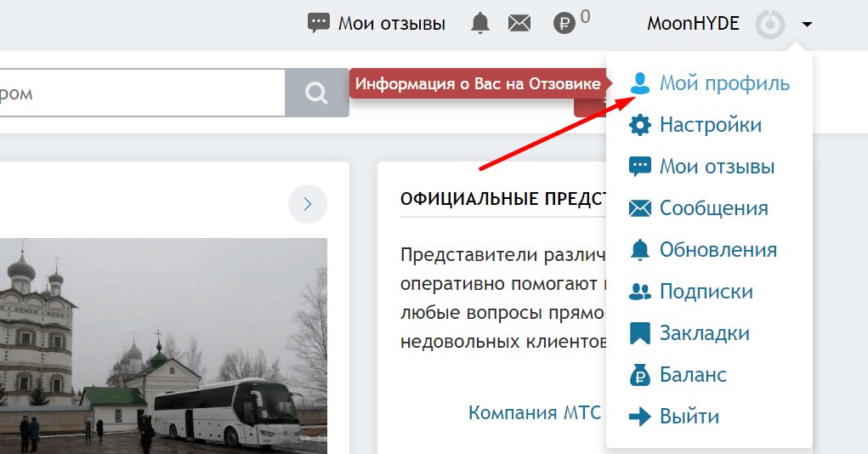Open 'Закладки' menu item

tap(704, 333)
